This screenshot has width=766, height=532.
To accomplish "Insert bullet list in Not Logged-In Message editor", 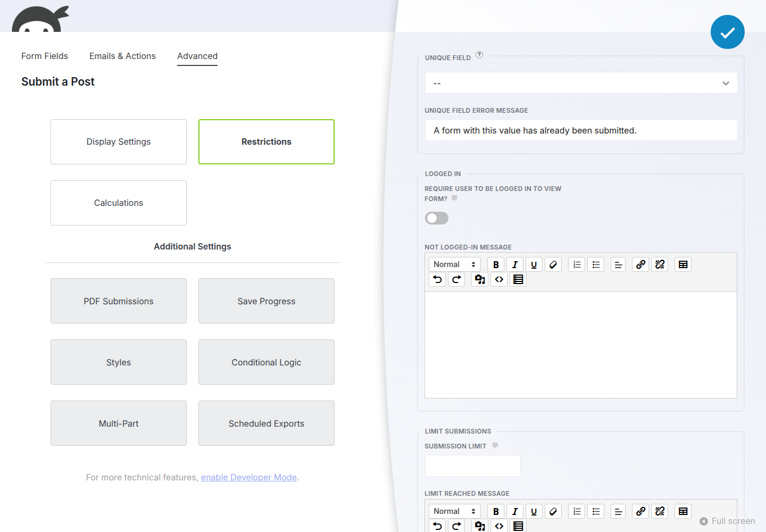I will pyautogui.click(x=596, y=264).
